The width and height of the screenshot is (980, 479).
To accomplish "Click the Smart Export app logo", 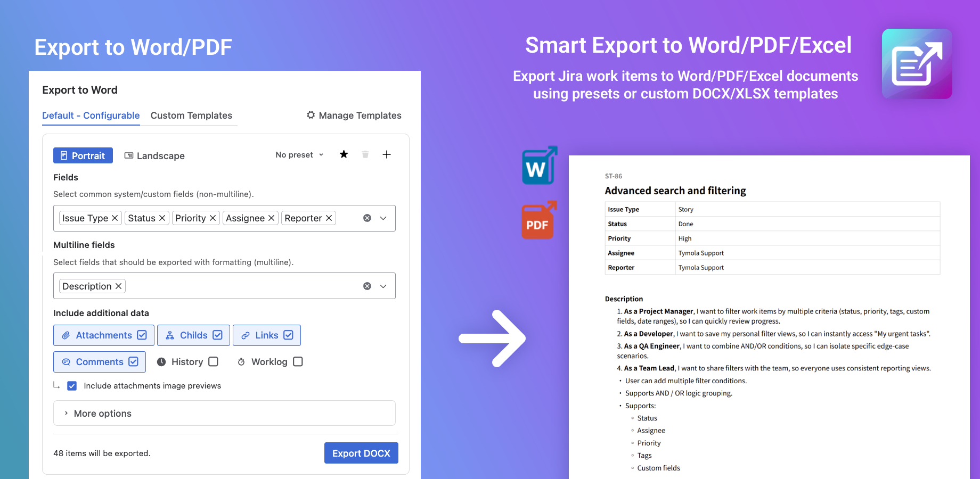I will (x=917, y=64).
